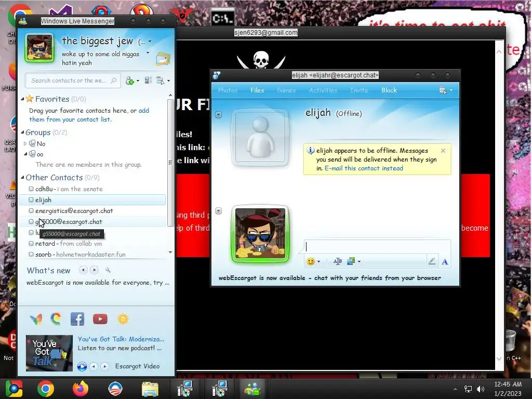532x399 pixels.
Task: Click the What's new options wrench icon
Action: pos(108,270)
